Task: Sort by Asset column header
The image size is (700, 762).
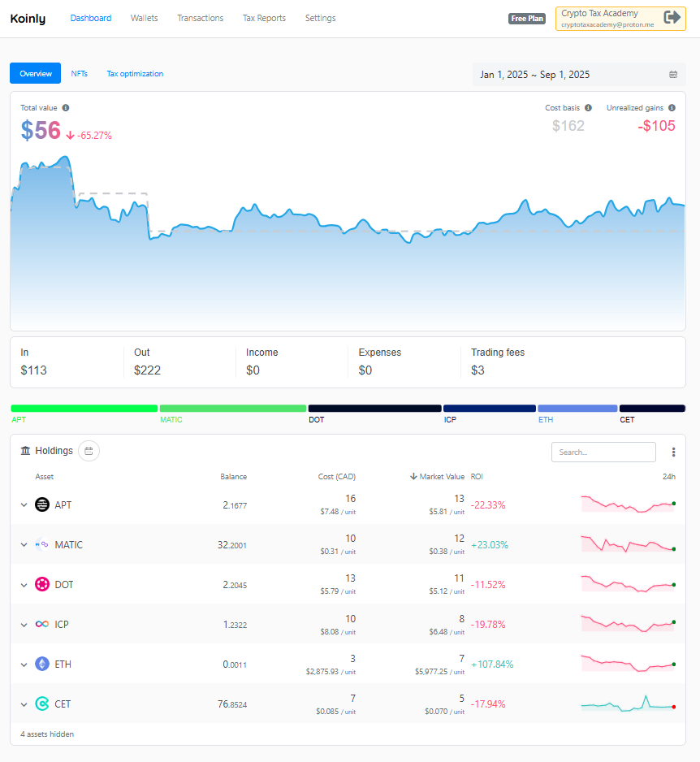Action: (44, 477)
